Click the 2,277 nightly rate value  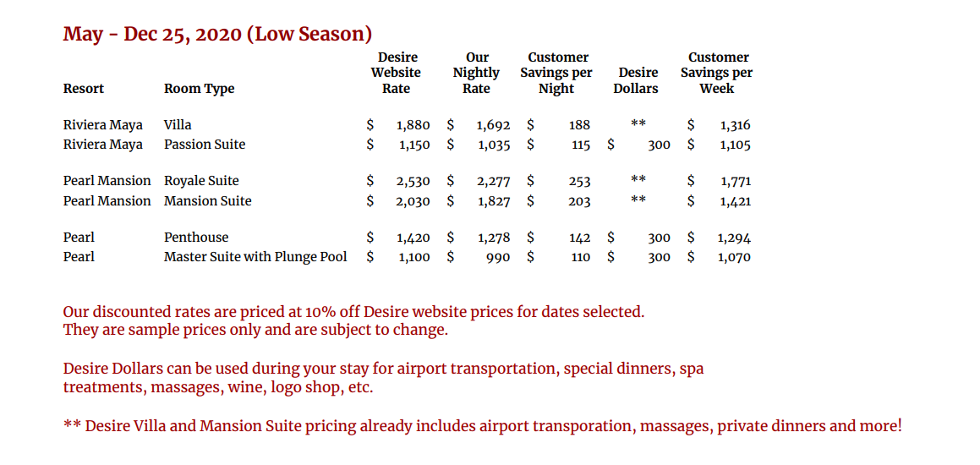494,182
